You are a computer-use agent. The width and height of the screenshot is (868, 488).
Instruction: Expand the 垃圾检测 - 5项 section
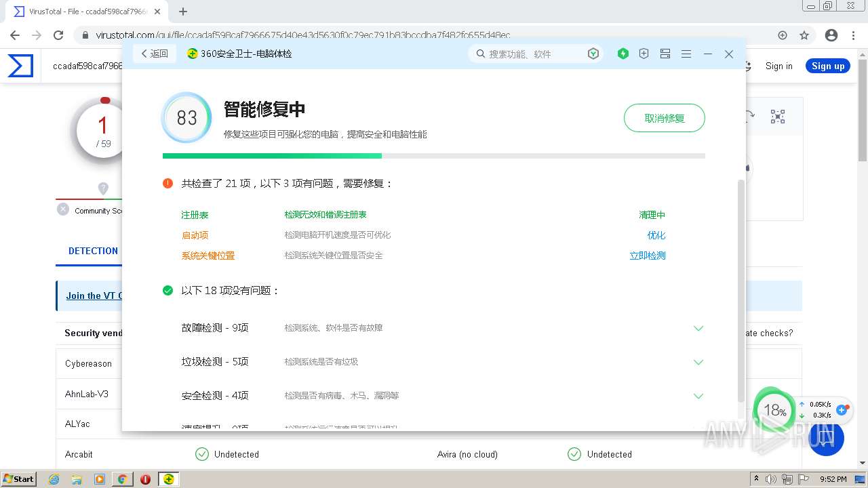pos(698,362)
